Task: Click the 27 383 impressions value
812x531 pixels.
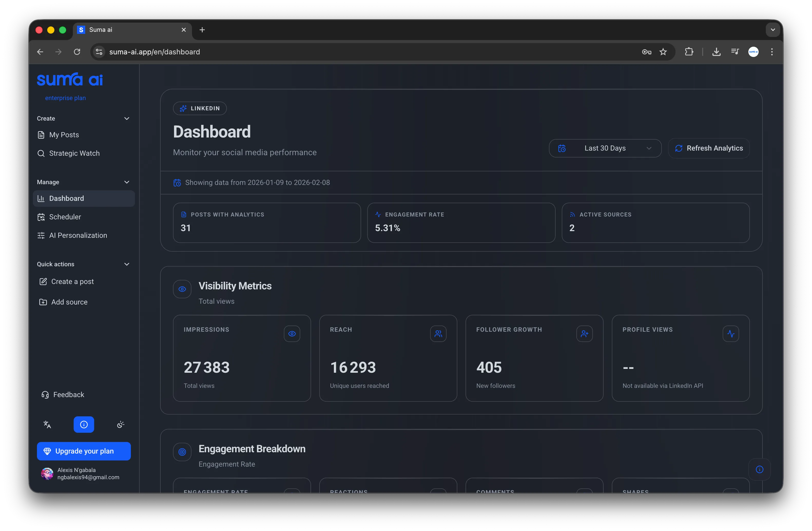Action: coord(206,368)
